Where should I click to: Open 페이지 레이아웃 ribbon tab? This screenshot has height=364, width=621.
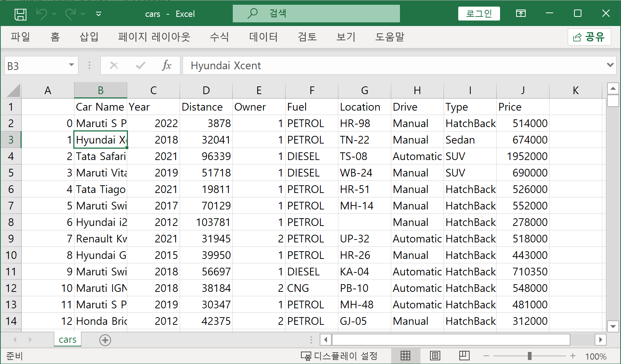tap(154, 37)
